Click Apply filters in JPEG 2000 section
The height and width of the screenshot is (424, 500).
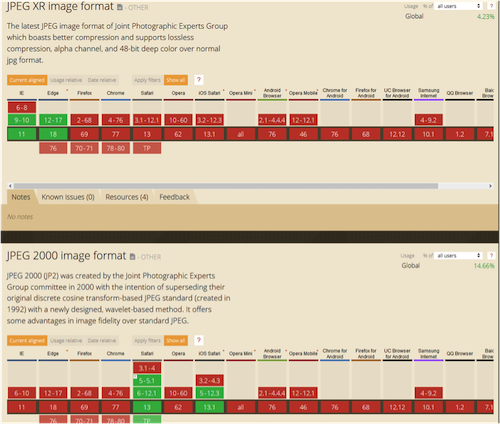pos(147,340)
